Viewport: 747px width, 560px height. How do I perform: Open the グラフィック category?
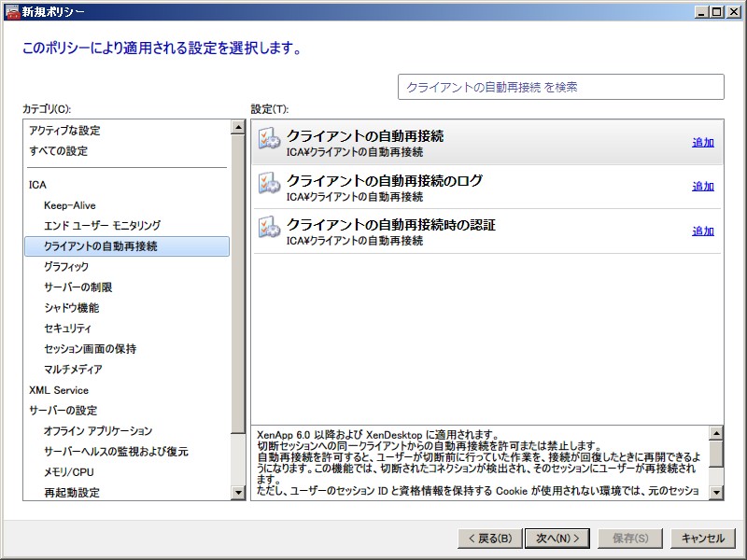66,267
